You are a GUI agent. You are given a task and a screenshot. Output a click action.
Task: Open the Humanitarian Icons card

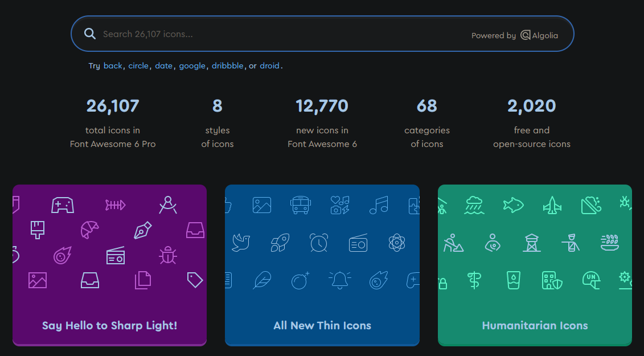535,325
